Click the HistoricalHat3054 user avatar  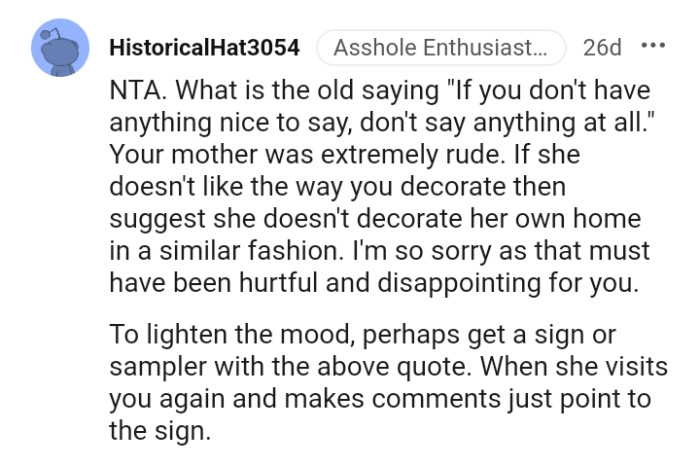point(60,50)
